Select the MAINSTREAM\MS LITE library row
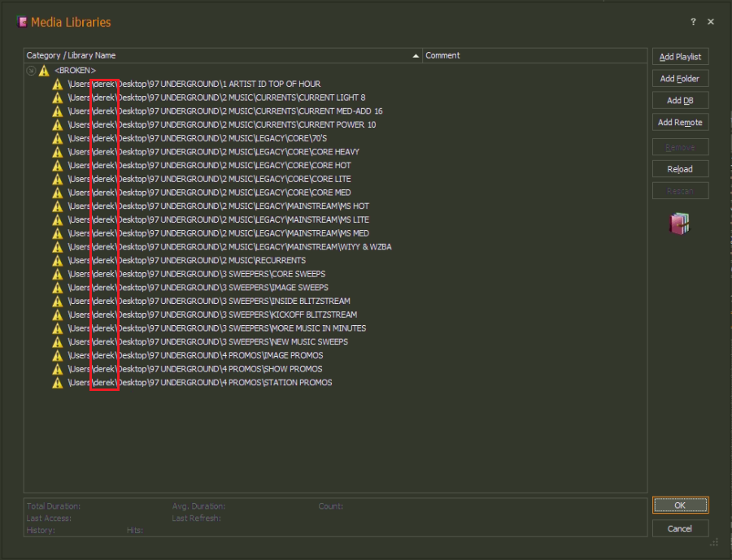This screenshot has width=732, height=560. point(218,219)
